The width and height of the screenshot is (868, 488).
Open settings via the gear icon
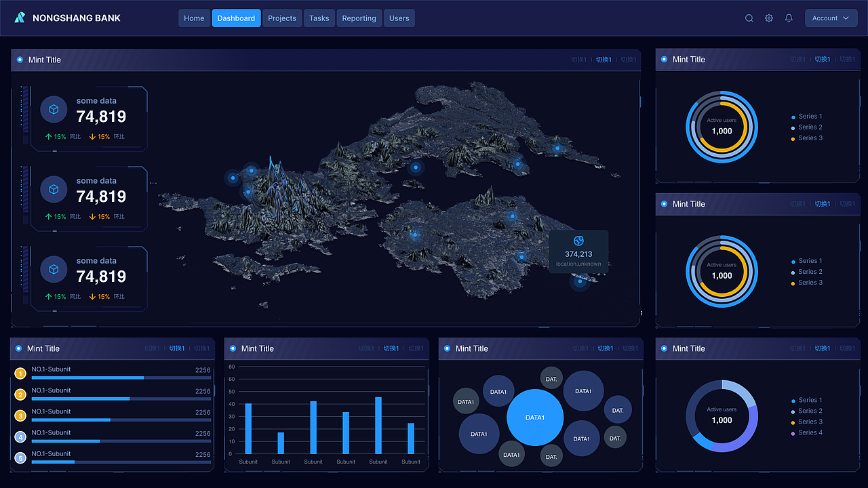click(x=769, y=18)
